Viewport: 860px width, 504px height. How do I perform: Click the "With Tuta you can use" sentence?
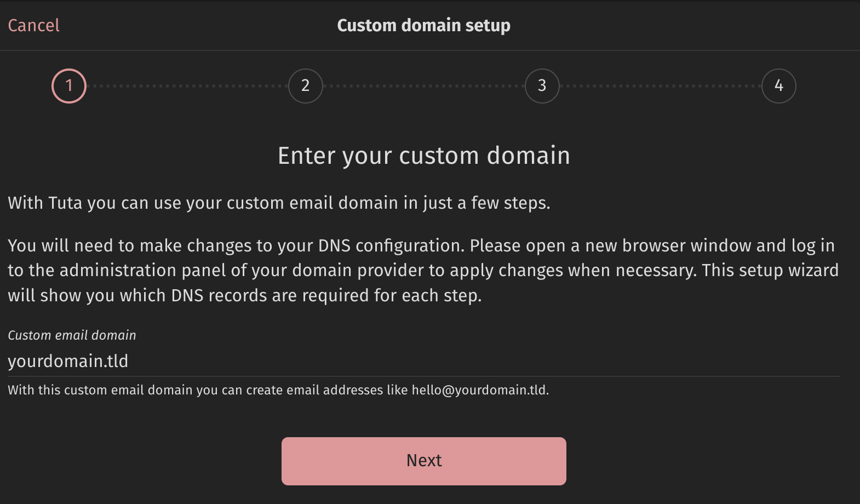279,203
